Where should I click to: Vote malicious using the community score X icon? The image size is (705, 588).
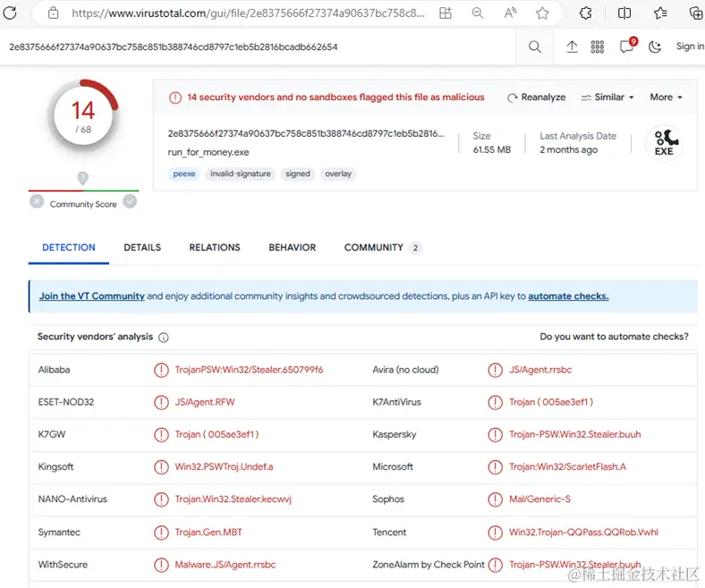pyautogui.click(x=37, y=201)
